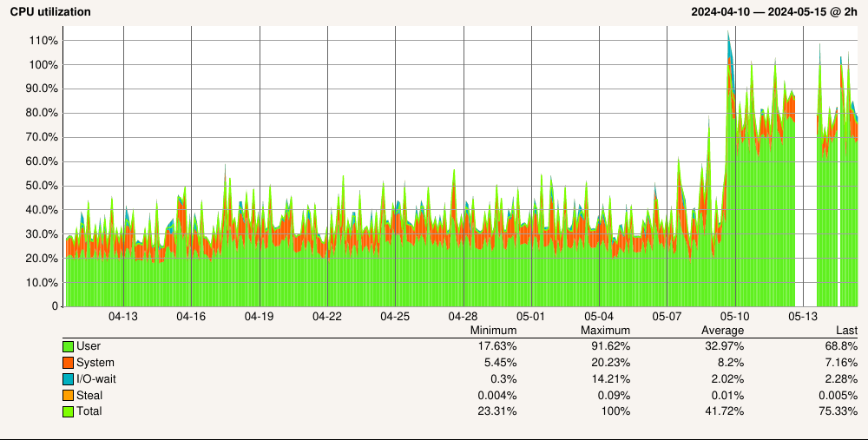The width and height of the screenshot is (868, 440).
Task: Click the 04-13 x-axis date label
Action: tap(123, 317)
